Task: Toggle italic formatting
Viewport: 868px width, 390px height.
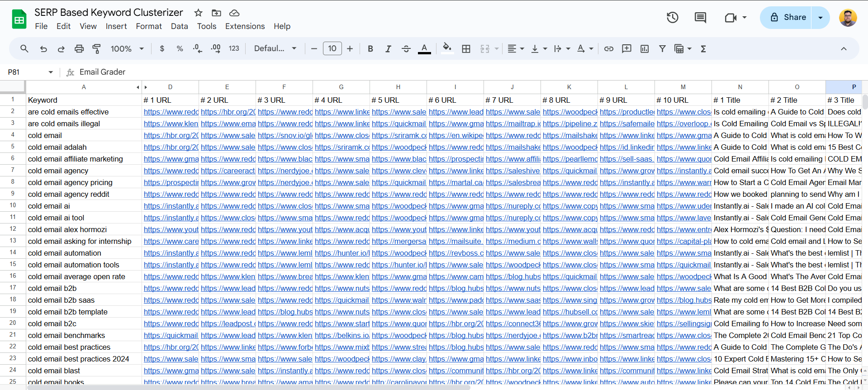Action: (x=388, y=49)
